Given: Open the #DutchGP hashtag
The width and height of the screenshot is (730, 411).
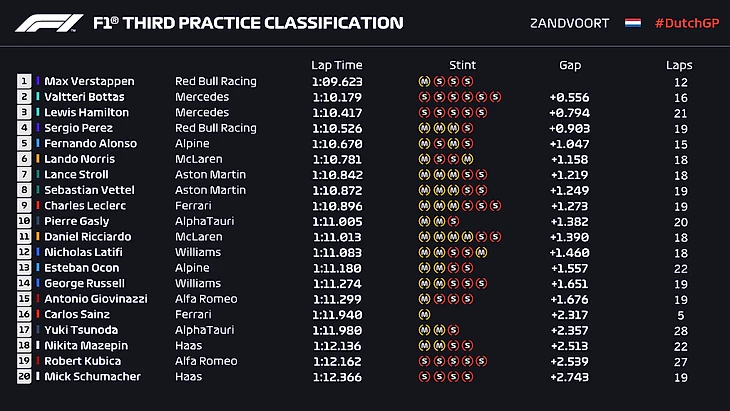Looking at the screenshot, I should coord(683,23).
